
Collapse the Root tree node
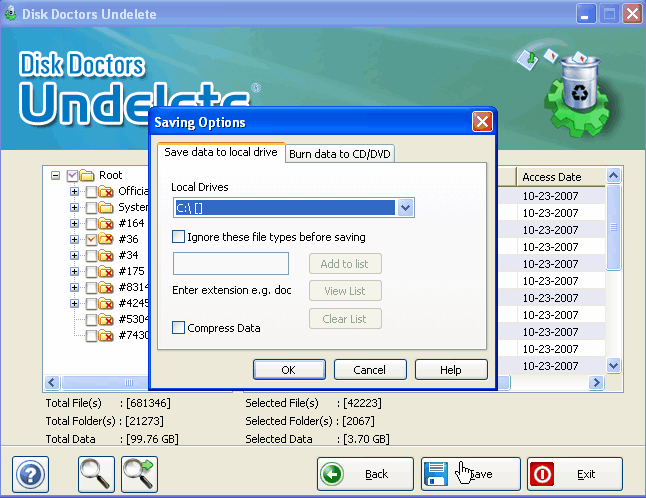(x=55, y=175)
